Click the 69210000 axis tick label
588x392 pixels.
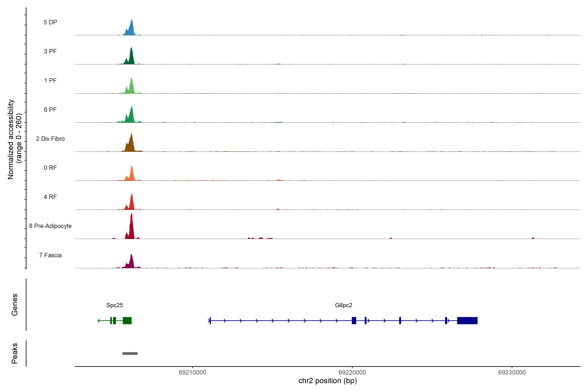pos(193,372)
